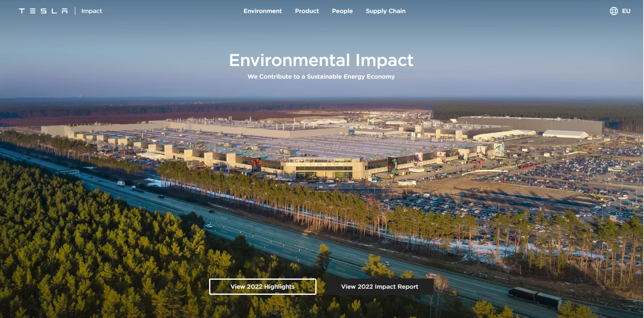Open the Impact home link
This screenshot has height=318, width=644.
(x=92, y=11)
